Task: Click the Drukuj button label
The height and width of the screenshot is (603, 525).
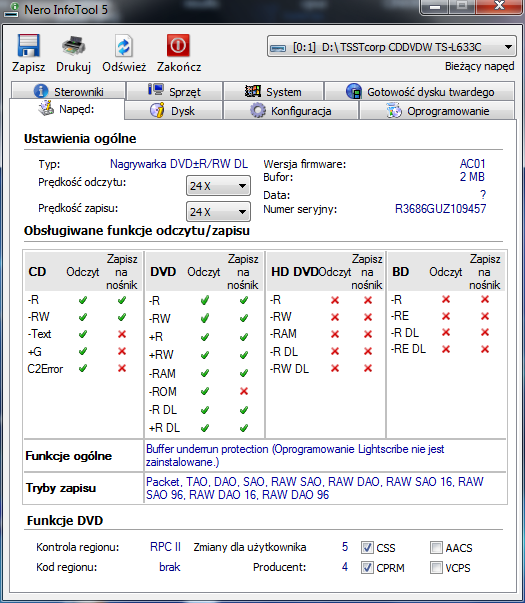Action: (x=73, y=67)
